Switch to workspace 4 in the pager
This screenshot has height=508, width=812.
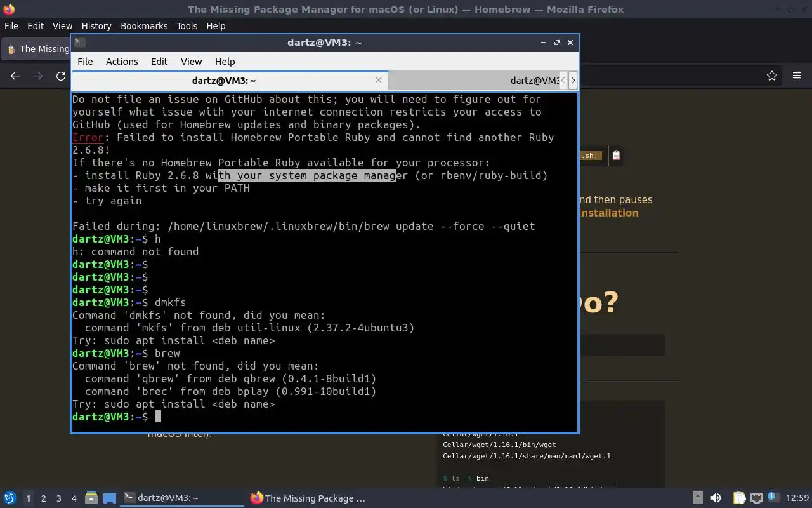[74, 498]
